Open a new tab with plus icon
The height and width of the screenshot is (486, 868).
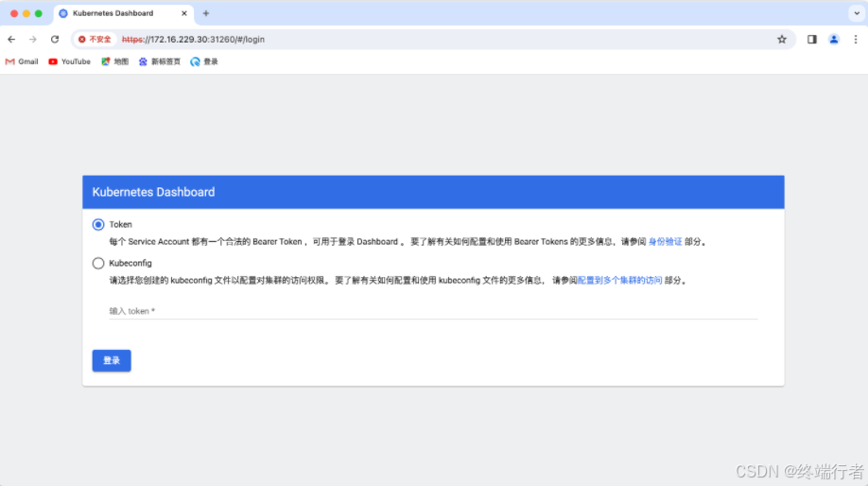206,13
